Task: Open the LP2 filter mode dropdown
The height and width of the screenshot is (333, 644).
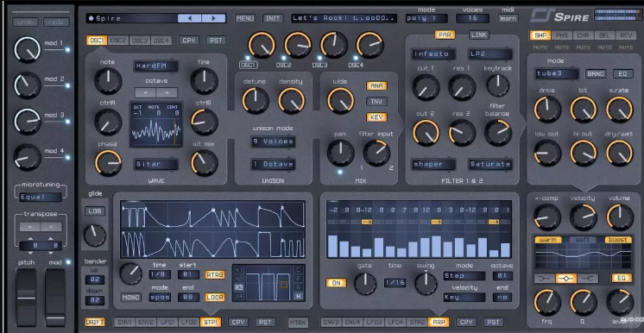Action: pos(490,53)
